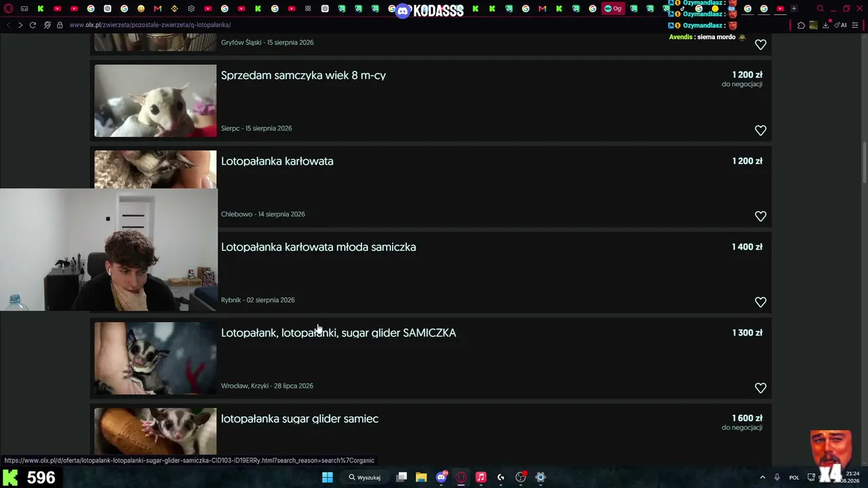Viewport: 868px width, 488px height.
Task: Open Task View on the taskbar
Action: coord(401,477)
